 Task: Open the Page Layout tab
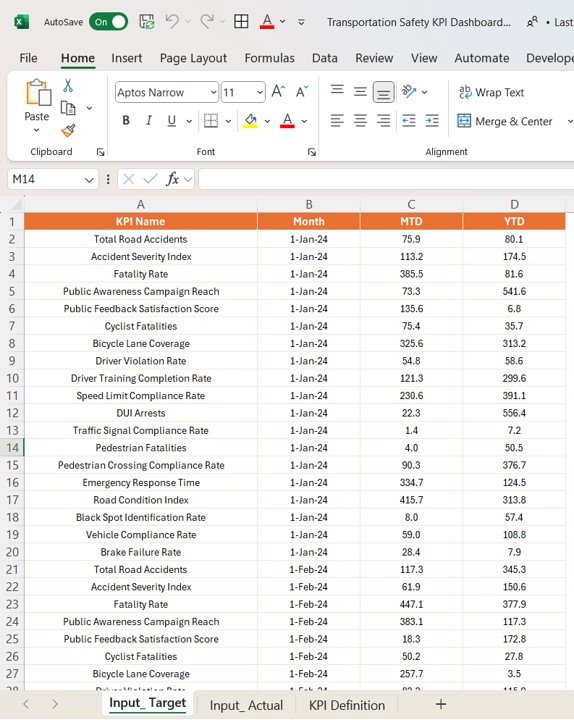point(193,58)
